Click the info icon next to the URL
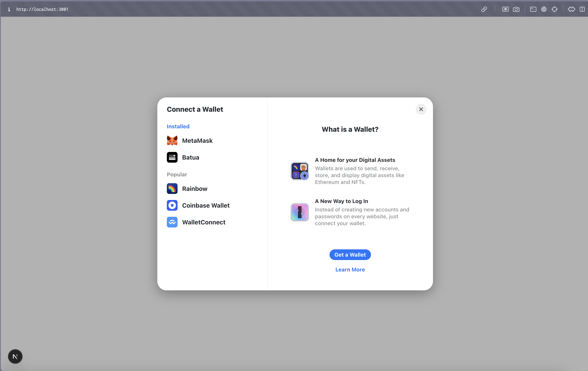 9,9
